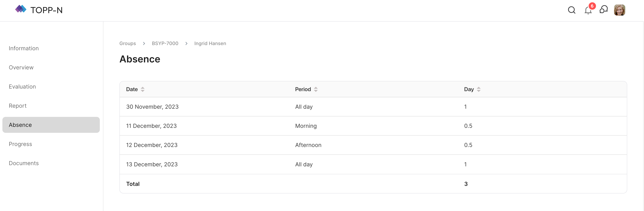
Task: Open Documents in the sidebar
Action: (24, 163)
